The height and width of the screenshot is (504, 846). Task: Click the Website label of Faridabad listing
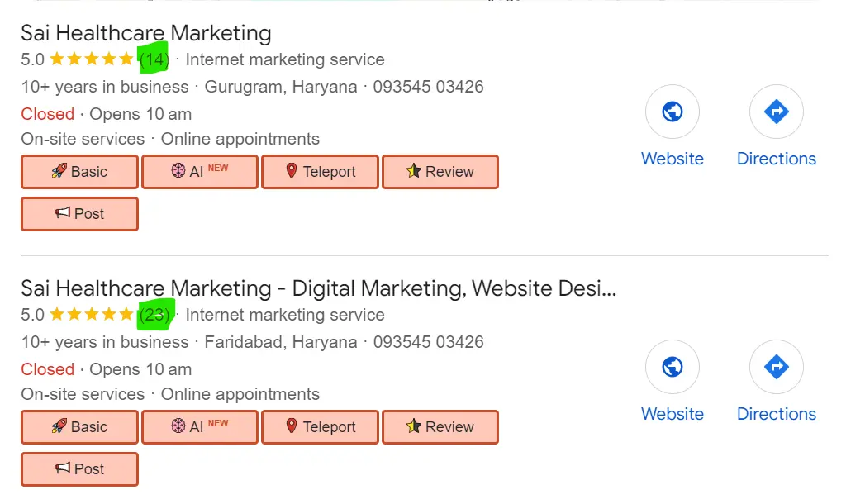click(673, 414)
